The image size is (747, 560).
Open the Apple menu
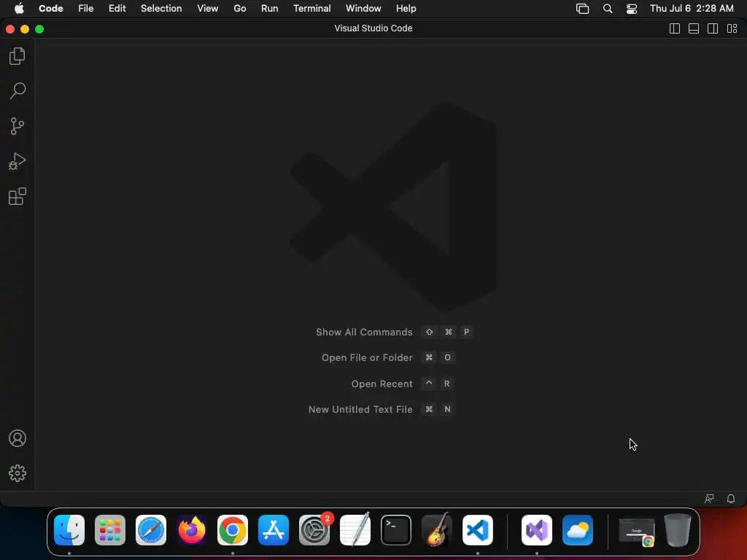pyautogui.click(x=19, y=9)
